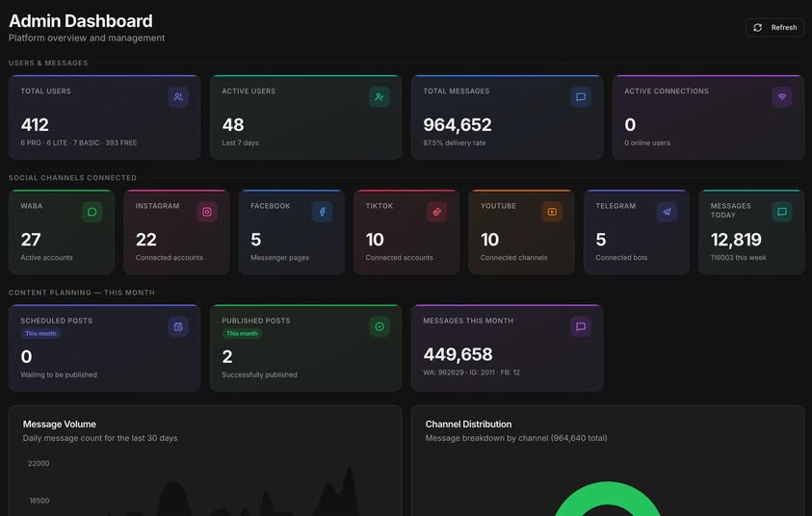The height and width of the screenshot is (516, 812).
Task: Click the Active Connections wifi icon
Action: point(782,97)
